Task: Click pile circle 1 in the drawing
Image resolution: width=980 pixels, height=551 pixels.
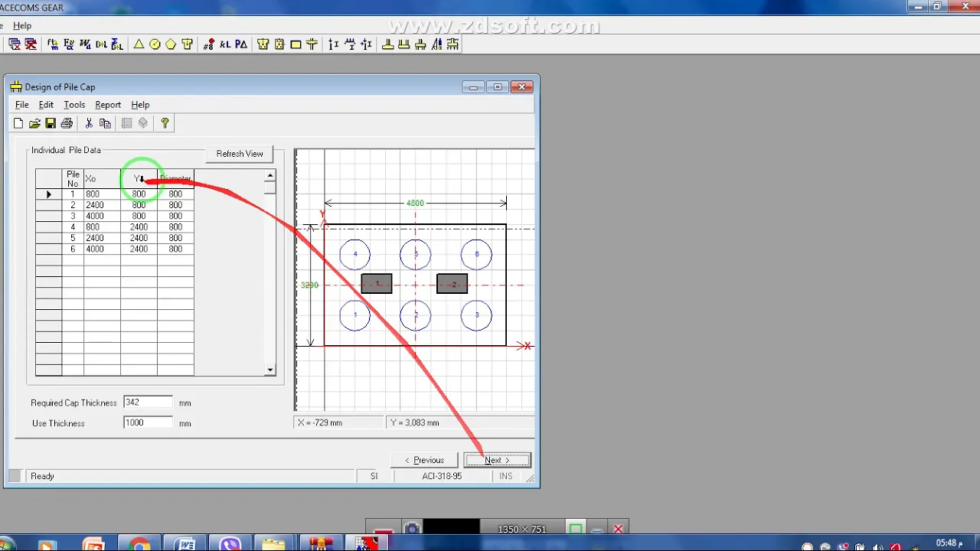Action: tap(354, 315)
